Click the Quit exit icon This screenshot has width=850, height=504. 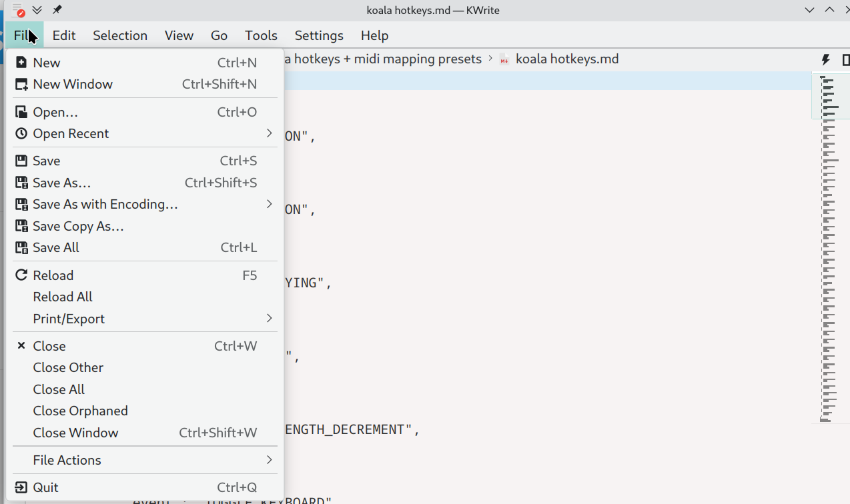point(21,487)
